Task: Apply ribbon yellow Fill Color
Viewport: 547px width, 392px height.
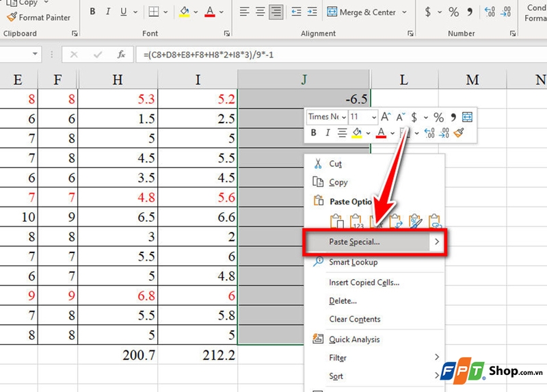Action: (184, 12)
